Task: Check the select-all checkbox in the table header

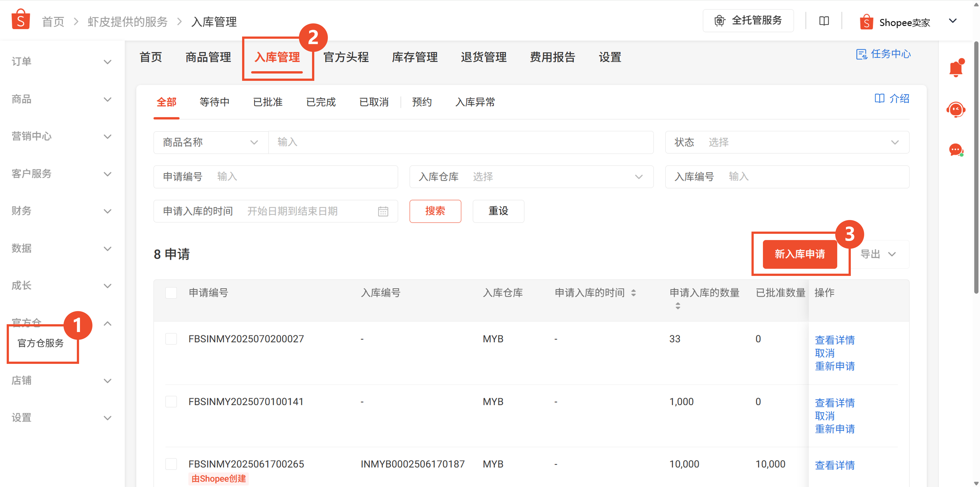Action: coord(171,293)
